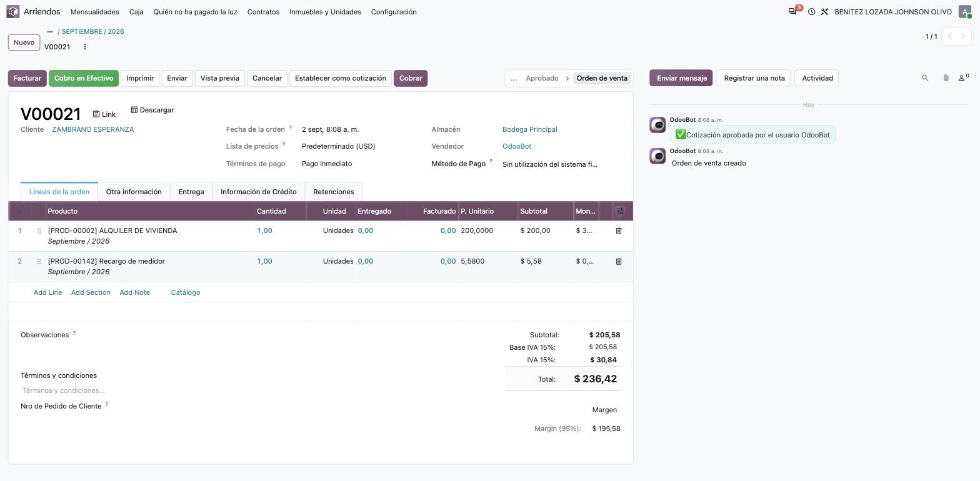Open the attachments paperclip icon

(x=946, y=78)
